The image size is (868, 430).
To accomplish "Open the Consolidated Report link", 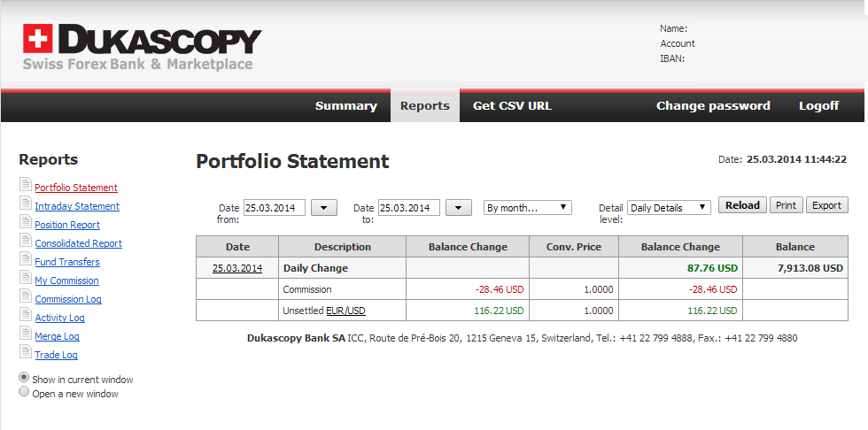I will point(78,243).
